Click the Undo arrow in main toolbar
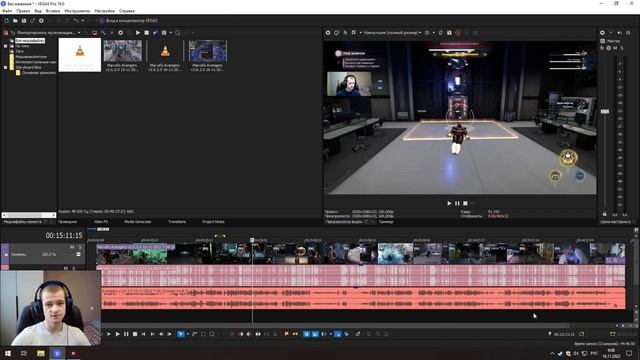The height and width of the screenshot is (360, 640). coord(76,20)
